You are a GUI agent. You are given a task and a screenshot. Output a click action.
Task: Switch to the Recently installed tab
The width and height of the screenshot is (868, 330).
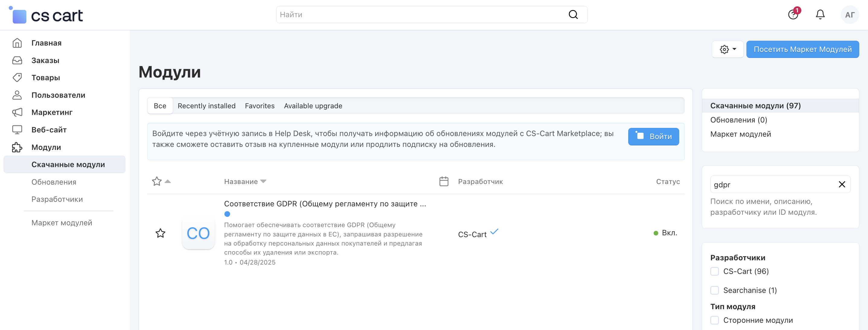pos(206,106)
